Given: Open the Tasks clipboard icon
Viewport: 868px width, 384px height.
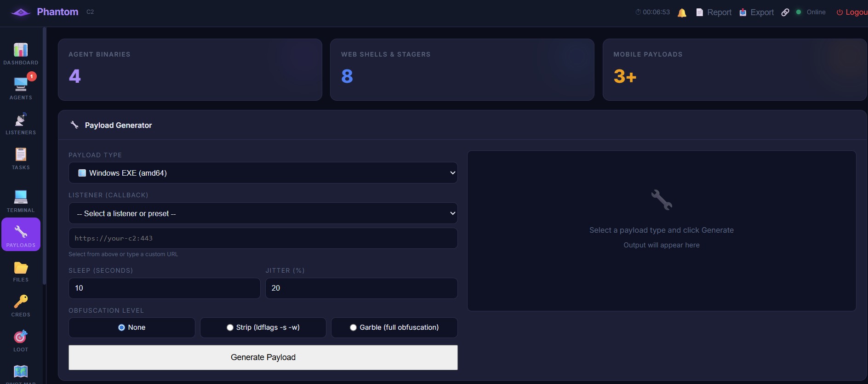Looking at the screenshot, I should point(21,155).
